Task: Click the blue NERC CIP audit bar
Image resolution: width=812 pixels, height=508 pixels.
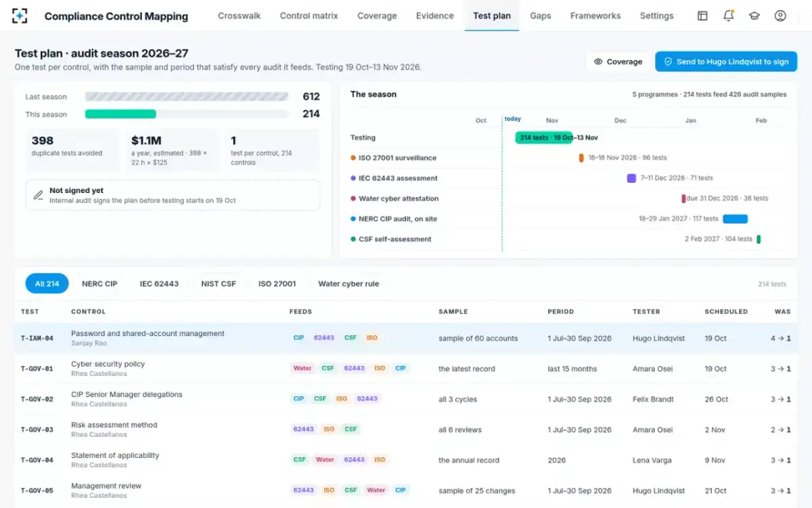Action: click(735, 219)
